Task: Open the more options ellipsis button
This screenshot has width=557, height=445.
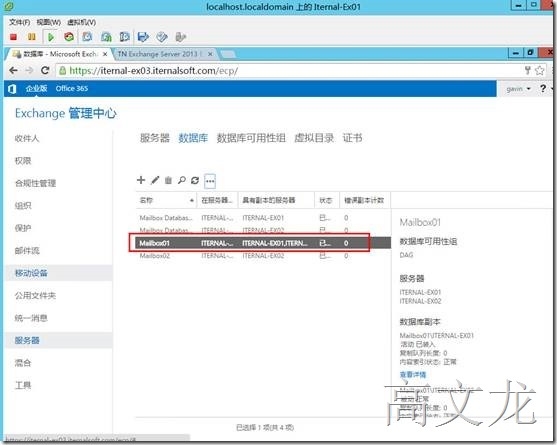Action: pyautogui.click(x=210, y=181)
